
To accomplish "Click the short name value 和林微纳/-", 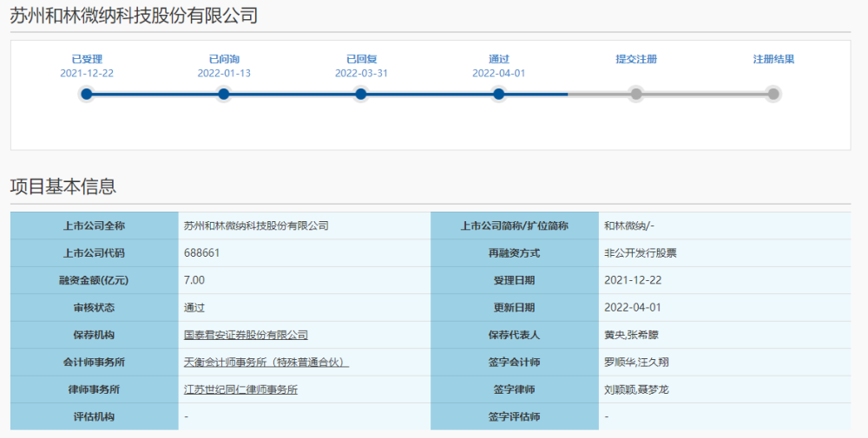I will pos(629,226).
